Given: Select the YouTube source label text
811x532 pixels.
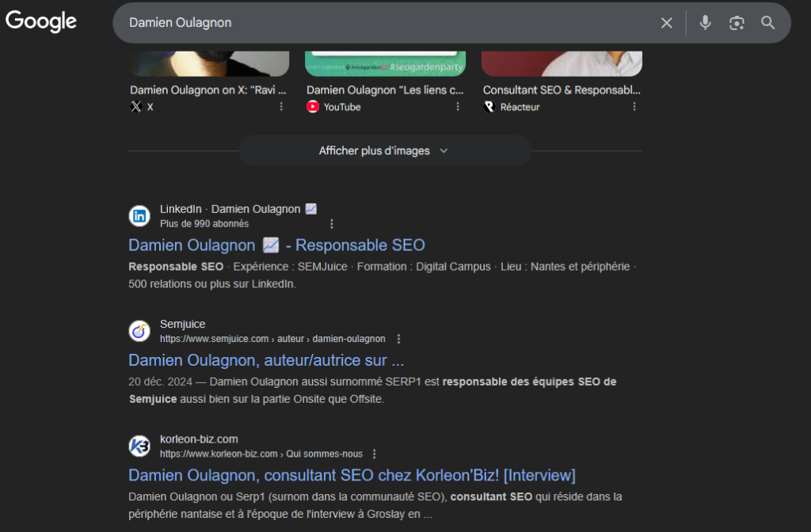Looking at the screenshot, I should tap(342, 107).
